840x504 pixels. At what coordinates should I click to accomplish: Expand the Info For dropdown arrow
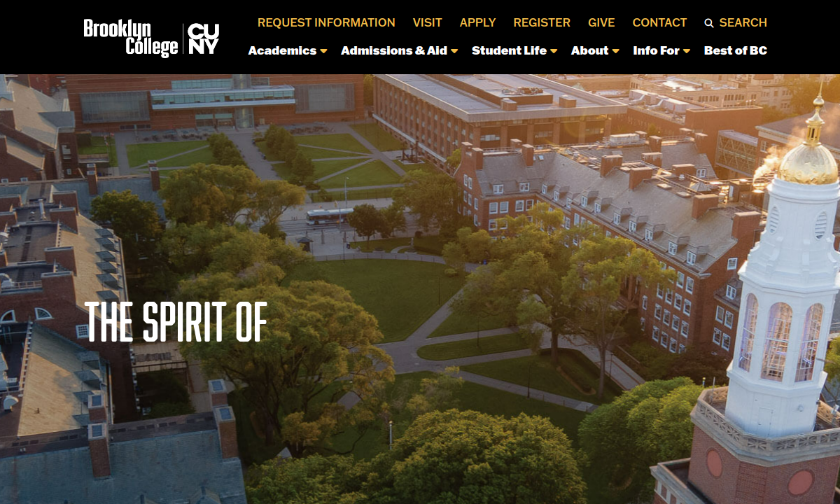[687, 51]
